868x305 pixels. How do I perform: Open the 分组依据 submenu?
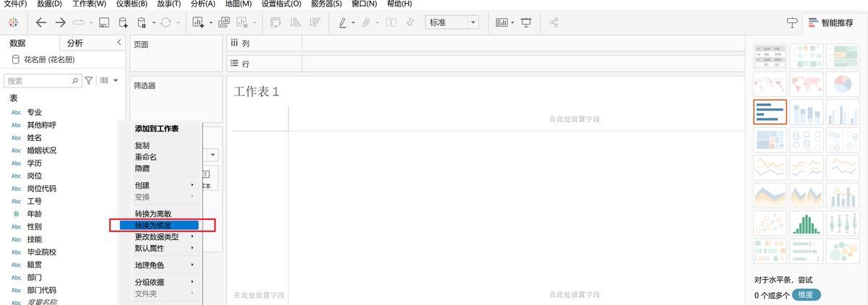160,282
